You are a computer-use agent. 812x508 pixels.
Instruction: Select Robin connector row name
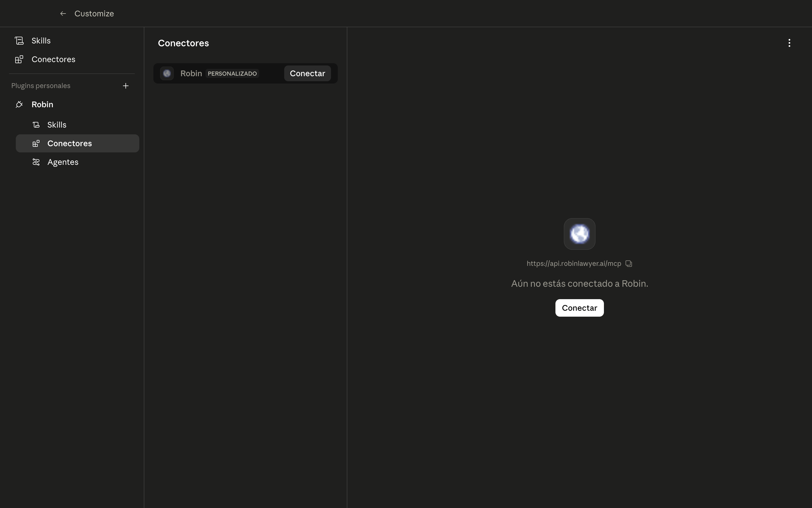(x=191, y=74)
